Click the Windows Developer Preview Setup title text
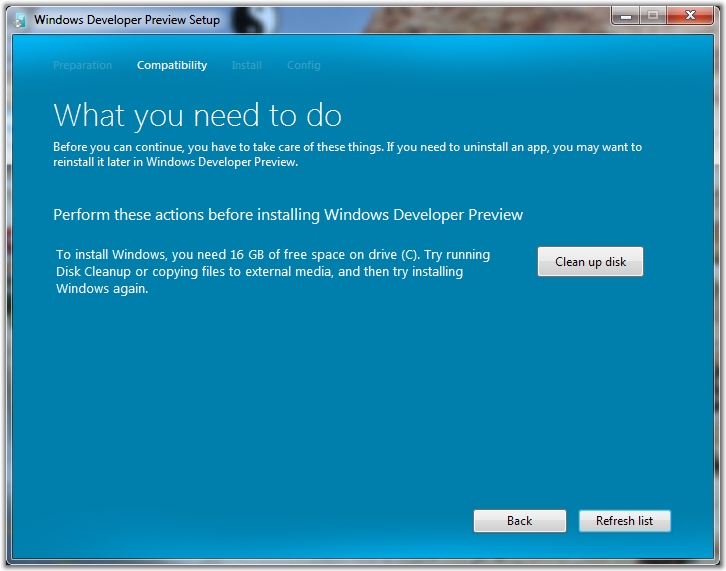 (127, 20)
